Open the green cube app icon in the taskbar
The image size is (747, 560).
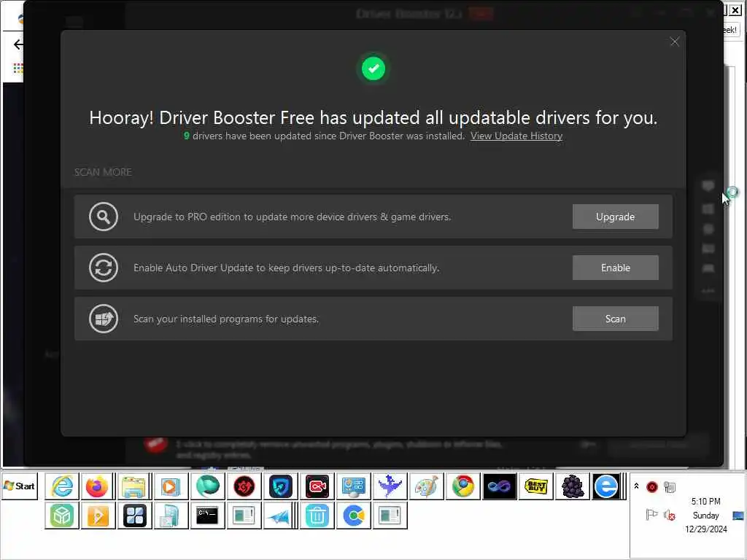click(62, 516)
